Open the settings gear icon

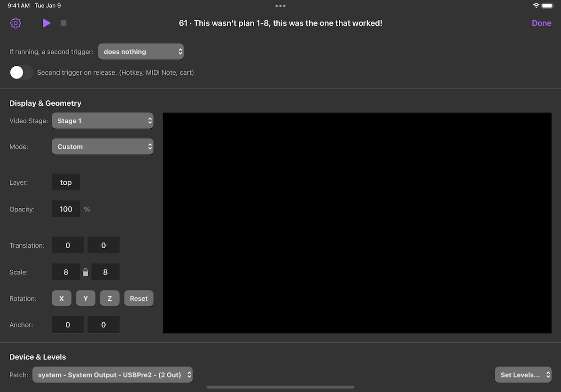tap(16, 23)
